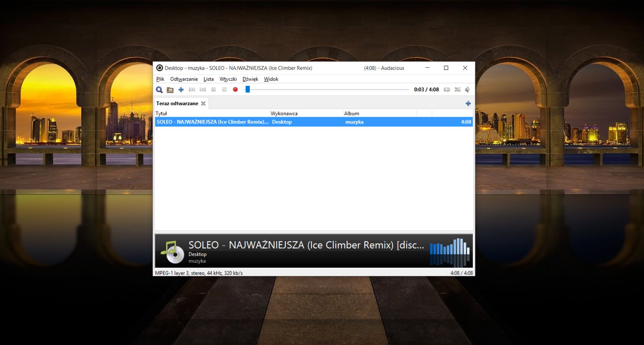Open the Lista menu
644x345 pixels.
[x=209, y=79]
